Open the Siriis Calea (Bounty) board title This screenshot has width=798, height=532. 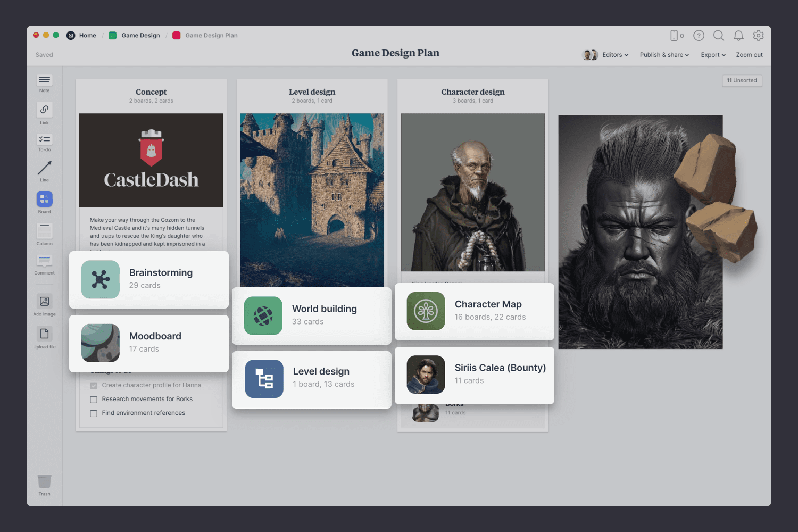pos(501,368)
